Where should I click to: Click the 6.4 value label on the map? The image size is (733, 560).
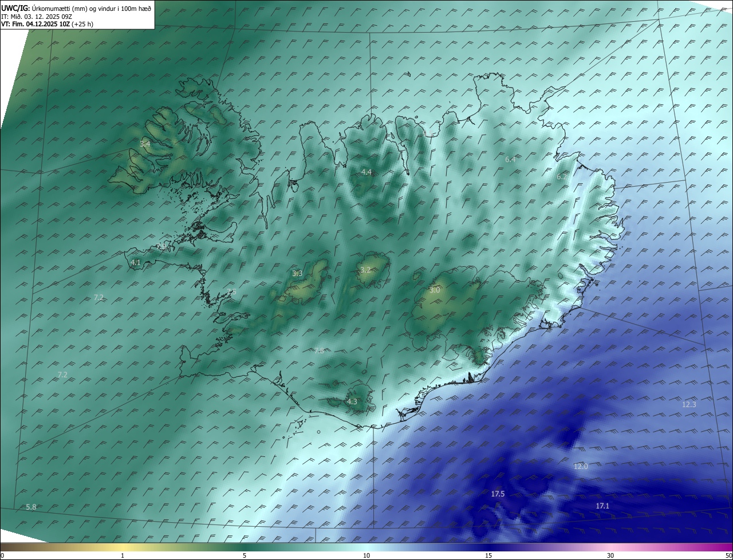coord(511,159)
